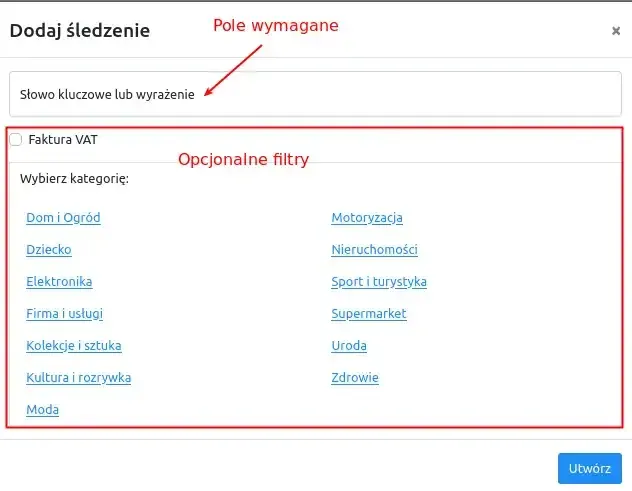632x491 pixels.
Task: Click the Dodaj śledzenie dialog title
Action: coord(80,31)
